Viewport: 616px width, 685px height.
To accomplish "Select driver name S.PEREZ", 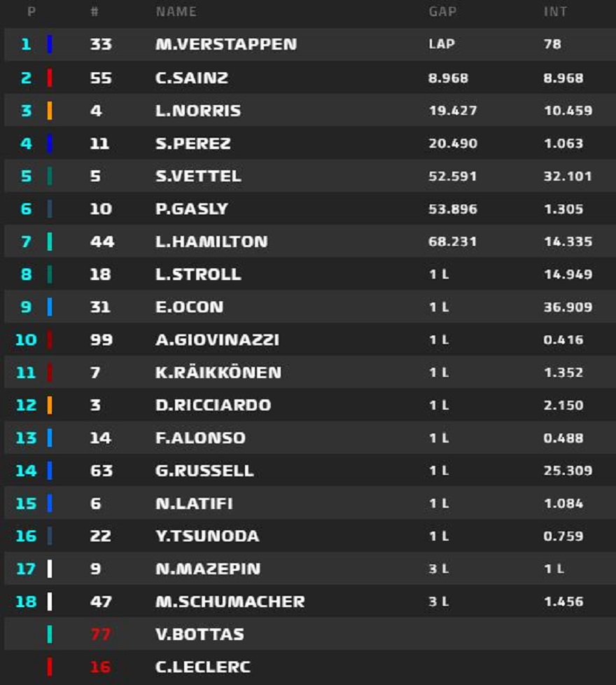I will tap(192, 144).
